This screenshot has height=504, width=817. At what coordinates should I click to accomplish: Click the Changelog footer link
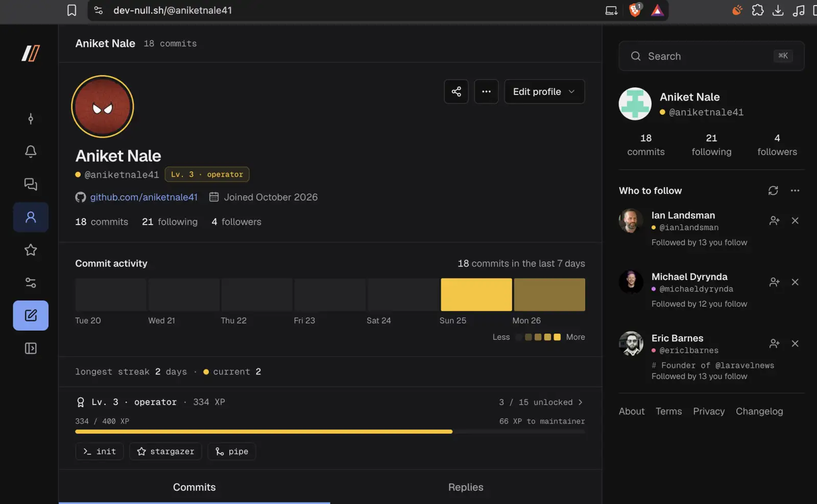tap(759, 411)
